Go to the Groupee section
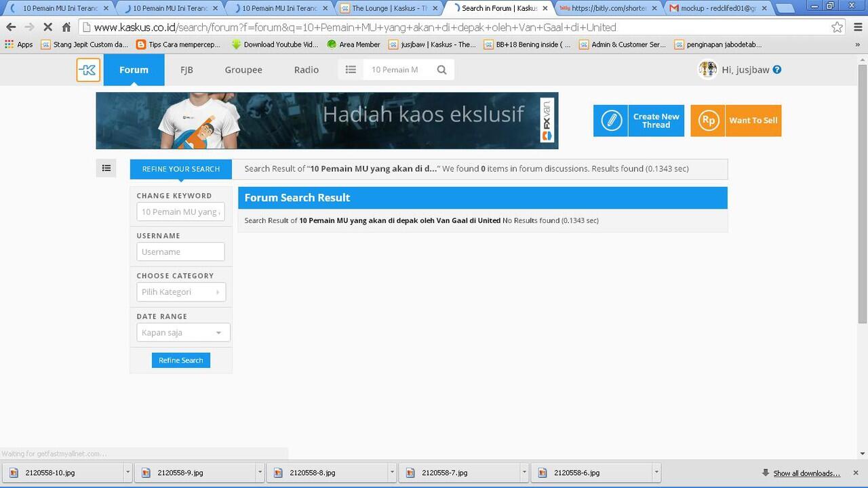Screen dimensions: 868x488 pos(243,70)
